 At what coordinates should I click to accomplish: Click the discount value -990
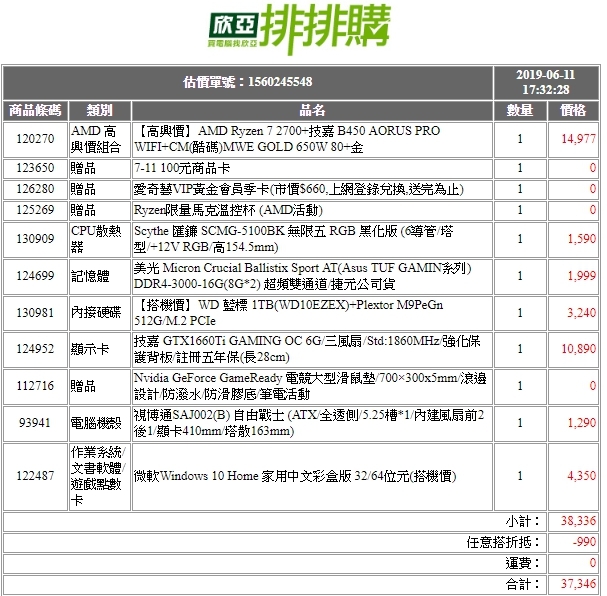click(x=584, y=542)
